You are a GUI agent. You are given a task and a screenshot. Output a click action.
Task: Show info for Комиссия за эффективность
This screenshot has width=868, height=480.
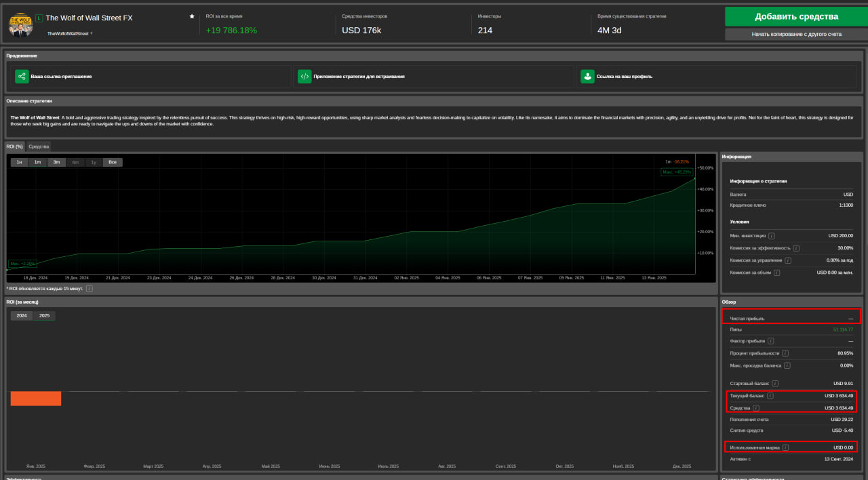pyautogui.click(x=796, y=248)
